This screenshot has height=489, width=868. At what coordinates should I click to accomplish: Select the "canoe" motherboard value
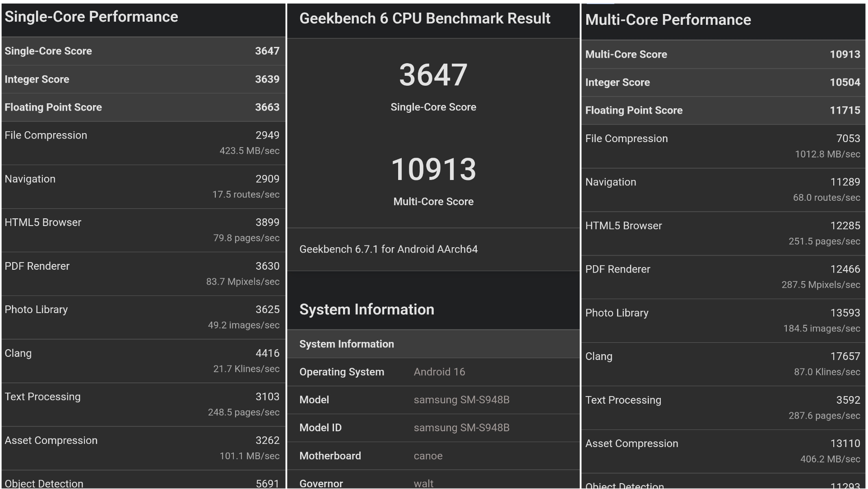tap(428, 456)
